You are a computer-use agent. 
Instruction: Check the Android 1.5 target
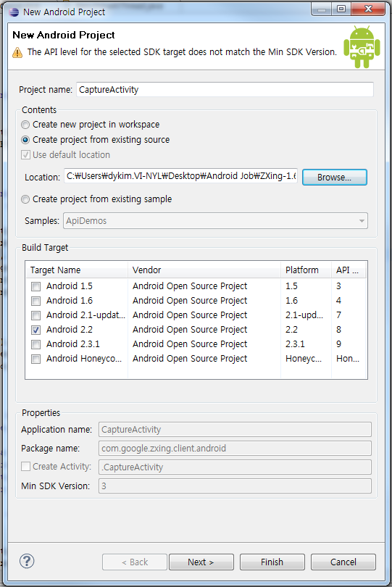pyautogui.click(x=36, y=287)
